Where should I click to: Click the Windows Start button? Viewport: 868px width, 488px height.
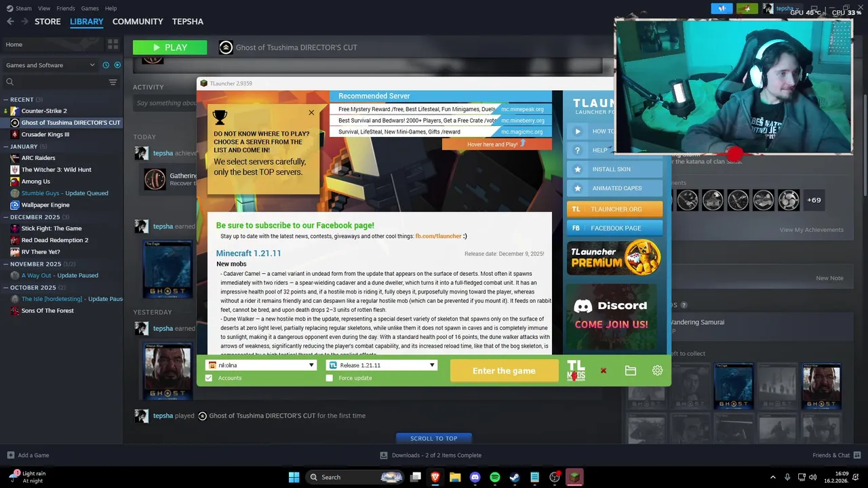(x=294, y=477)
